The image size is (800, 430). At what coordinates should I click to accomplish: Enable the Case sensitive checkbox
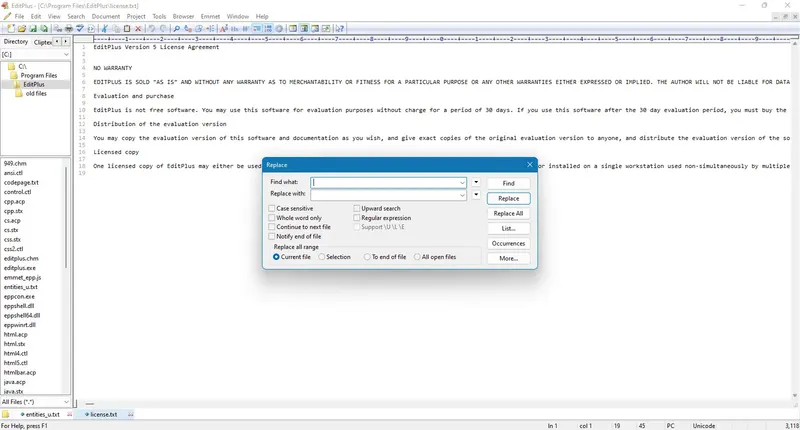click(x=272, y=208)
